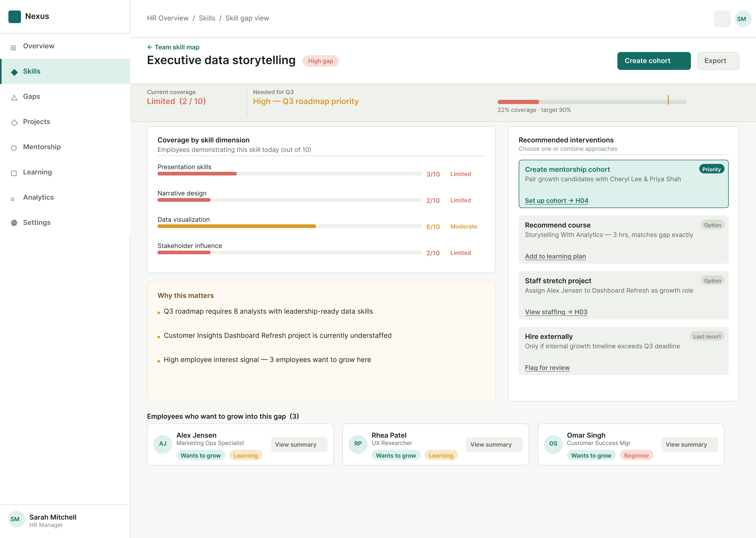The image size is (756, 538).
Task: Click HR Overview breadcrumb
Action: (x=167, y=18)
